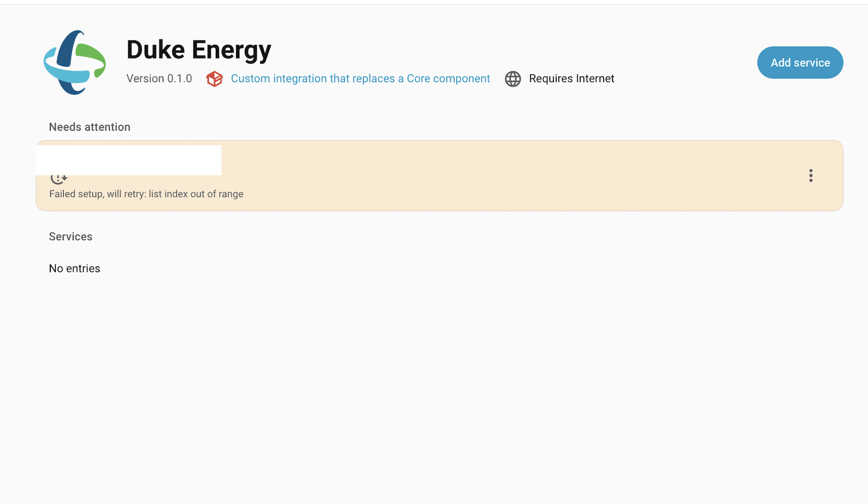This screenshot has width=868, height=504.
Task: Click the white redacted entry title area
Action: point(128,160)
